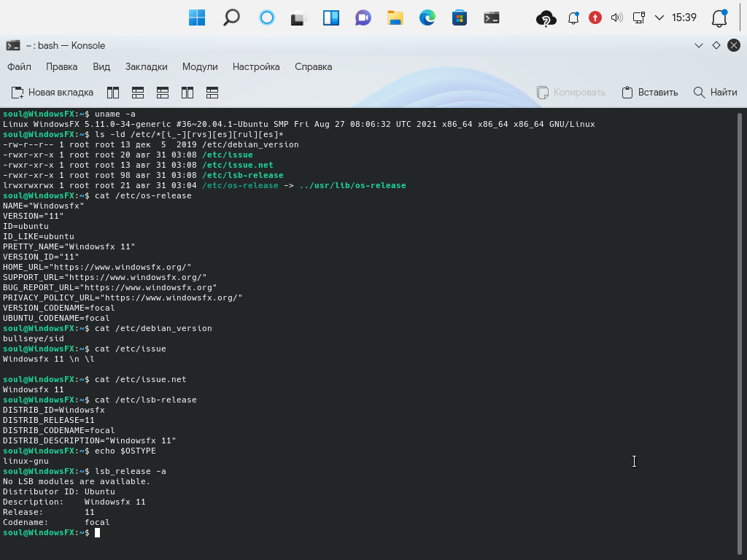Image resolution: width=747 pixels, height=560 pixels.
Task: Open the Модули menu
Action: pos(200,66)
